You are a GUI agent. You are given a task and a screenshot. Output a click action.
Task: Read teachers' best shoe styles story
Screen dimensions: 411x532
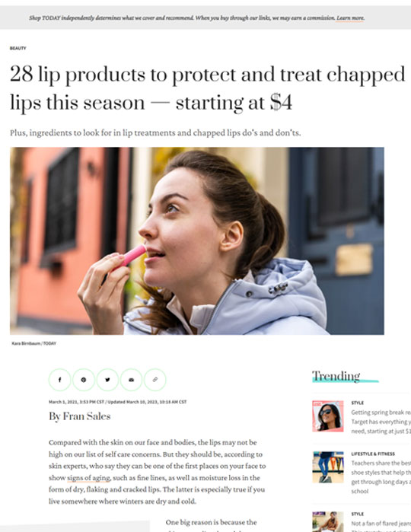point(381,477)
